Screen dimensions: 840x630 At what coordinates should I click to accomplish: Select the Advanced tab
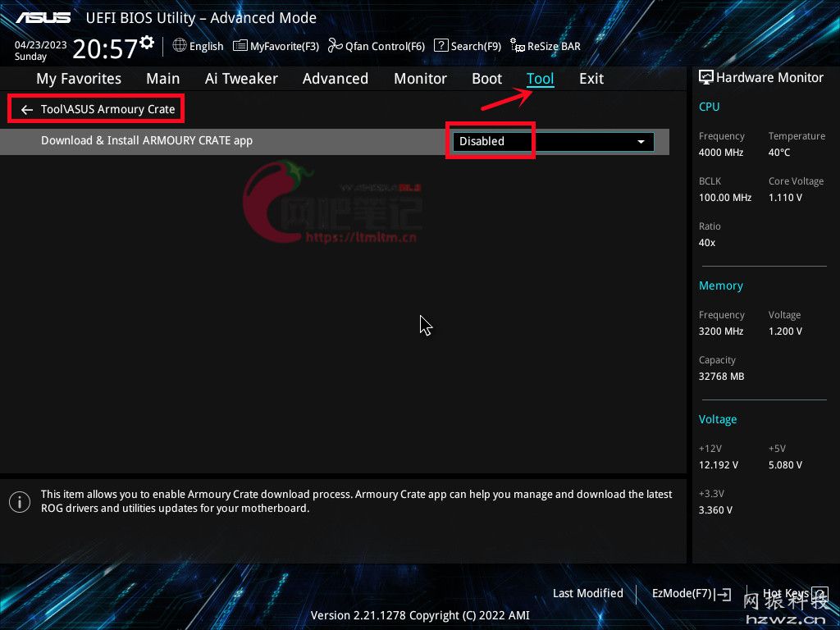[336, 79]
